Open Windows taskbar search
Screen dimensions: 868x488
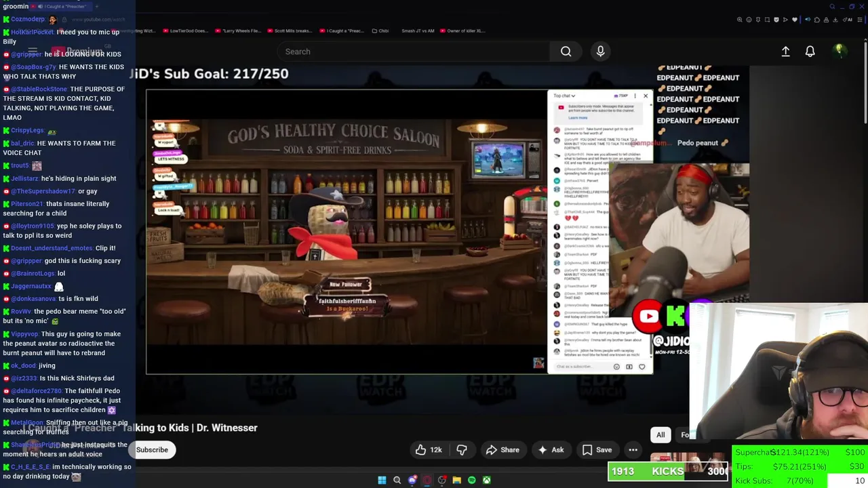(397, 480)
